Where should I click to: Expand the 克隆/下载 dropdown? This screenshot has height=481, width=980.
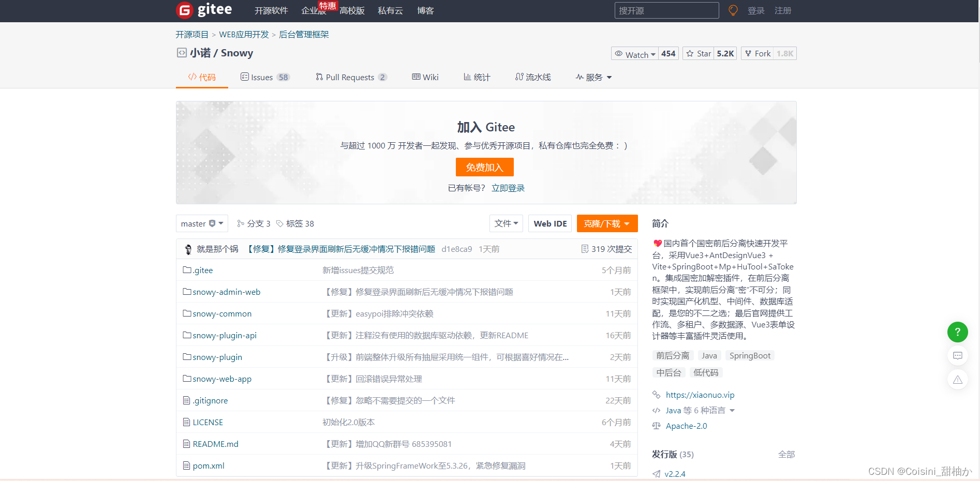click(607, 223)
